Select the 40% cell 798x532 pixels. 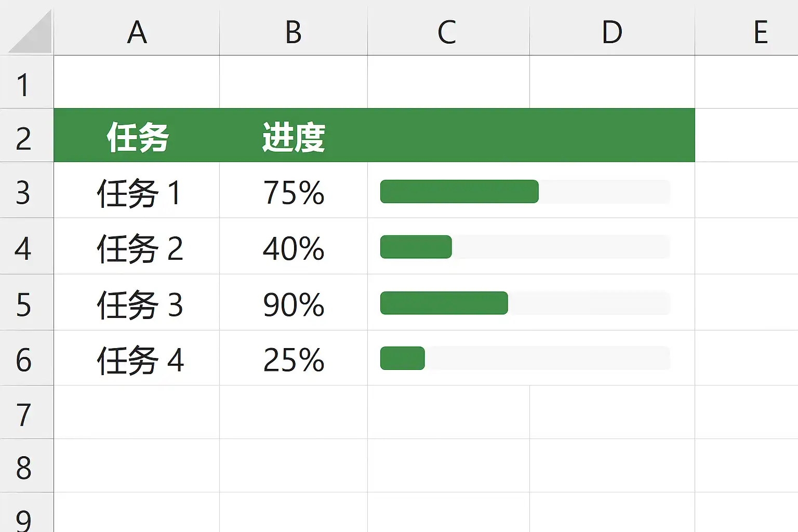click(x=294, y=248)
